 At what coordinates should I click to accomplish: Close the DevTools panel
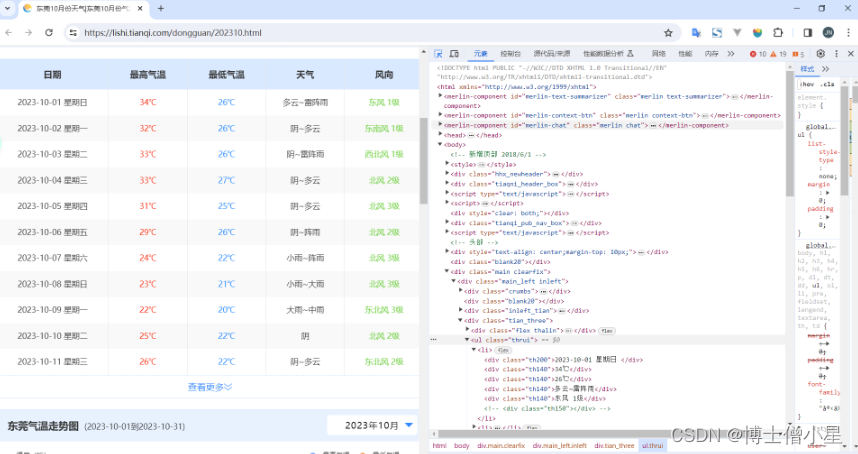(x=850, y=54)
